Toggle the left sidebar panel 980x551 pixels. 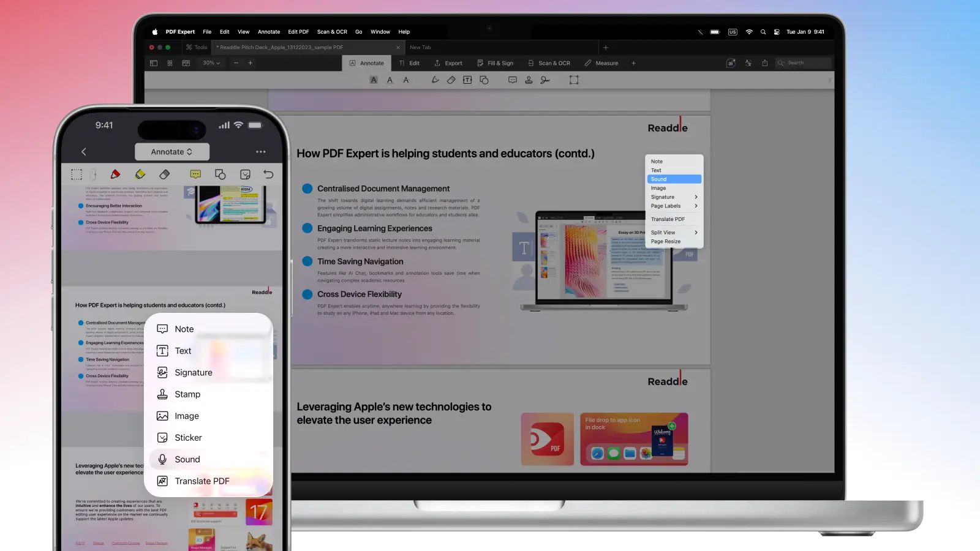154,63
